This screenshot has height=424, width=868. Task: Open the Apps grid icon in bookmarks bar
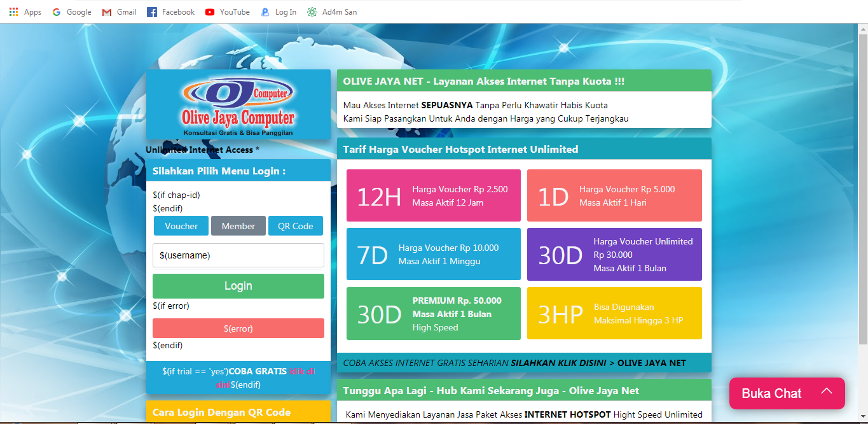(x=14, y=11)
